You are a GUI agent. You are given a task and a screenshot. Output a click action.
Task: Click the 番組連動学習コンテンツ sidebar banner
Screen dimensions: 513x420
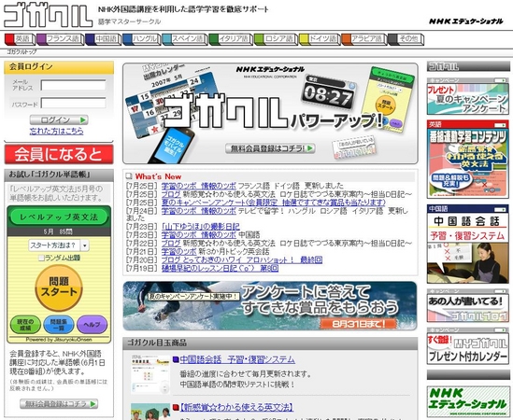(x=468, y=162)
